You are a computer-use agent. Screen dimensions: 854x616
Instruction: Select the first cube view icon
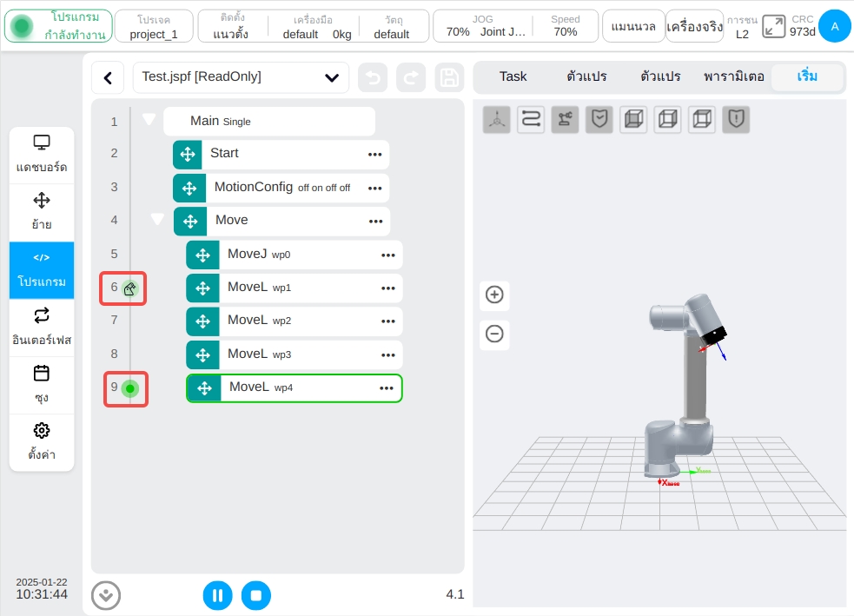633,119
